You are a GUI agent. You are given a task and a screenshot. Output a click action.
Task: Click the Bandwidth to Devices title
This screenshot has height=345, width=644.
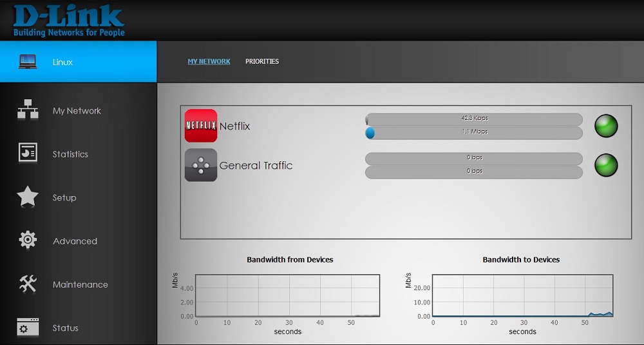coord(521,259)
